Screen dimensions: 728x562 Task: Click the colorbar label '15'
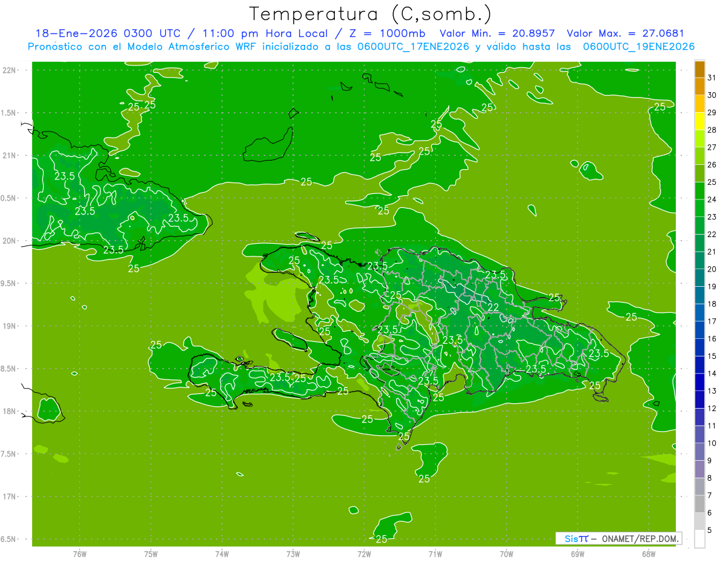point(712,356)
